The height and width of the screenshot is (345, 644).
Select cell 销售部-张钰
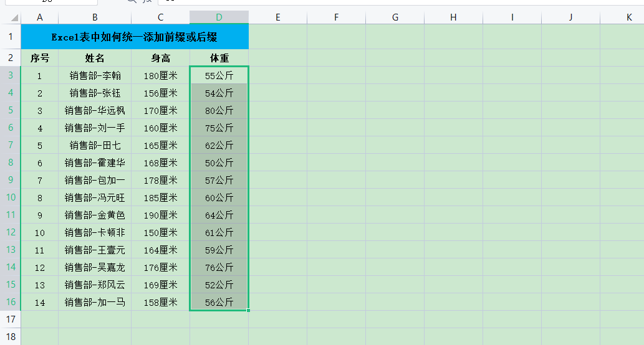click(95, 93)
